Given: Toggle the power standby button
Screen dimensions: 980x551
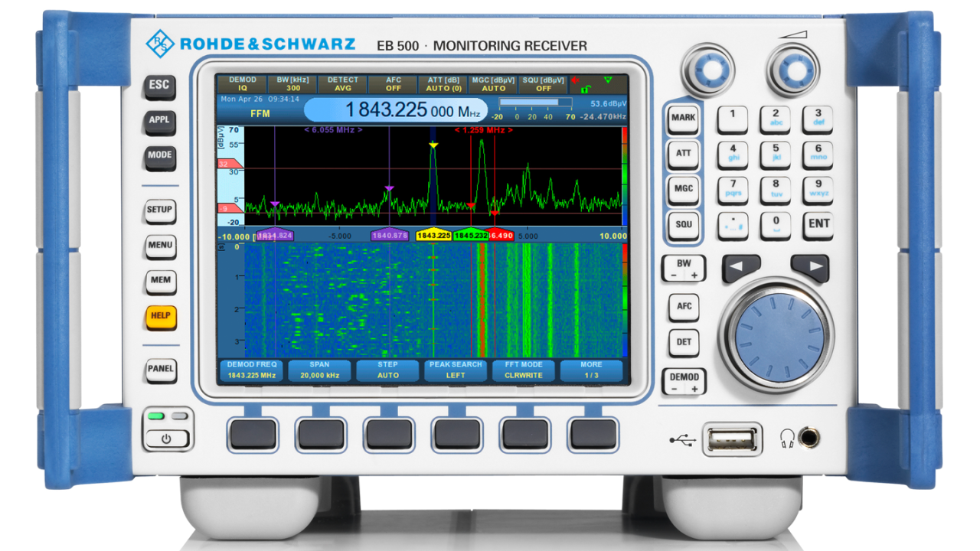Looking at the screenshot, I should click(168, 439).
